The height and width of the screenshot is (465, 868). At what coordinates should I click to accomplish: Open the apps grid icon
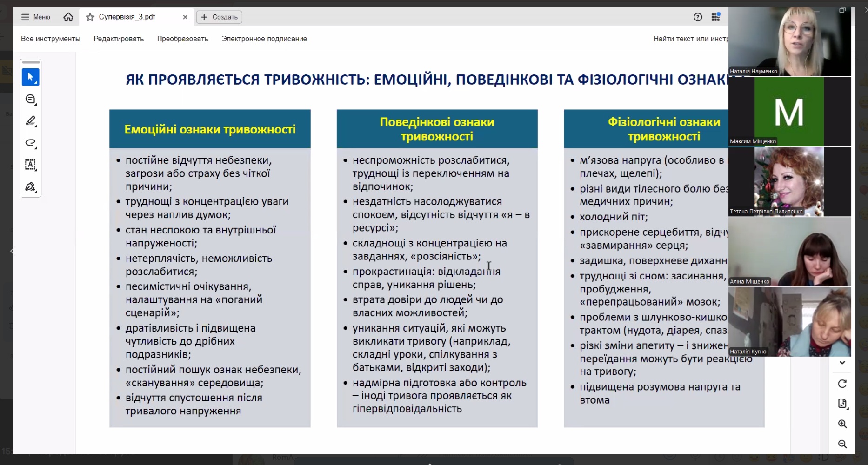coord(715,17)
